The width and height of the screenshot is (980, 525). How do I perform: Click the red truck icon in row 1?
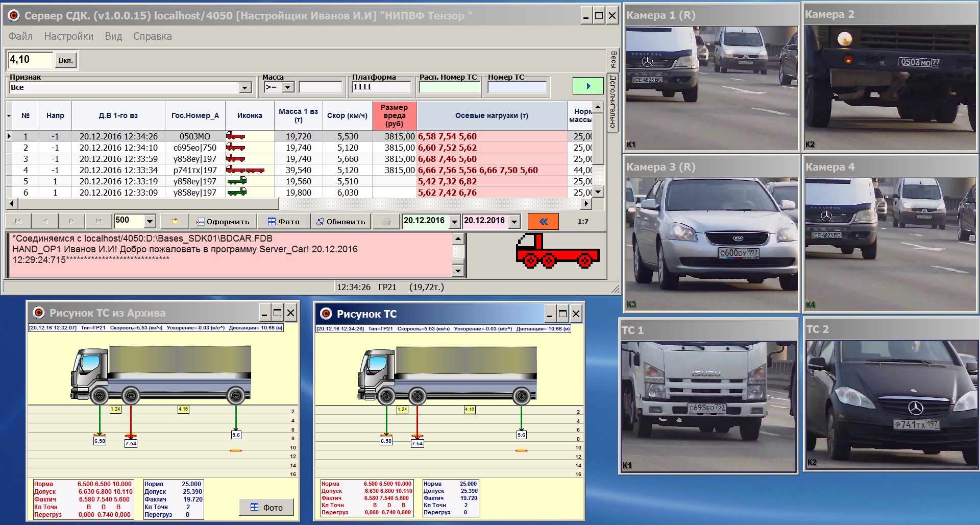tap(236, 136)
